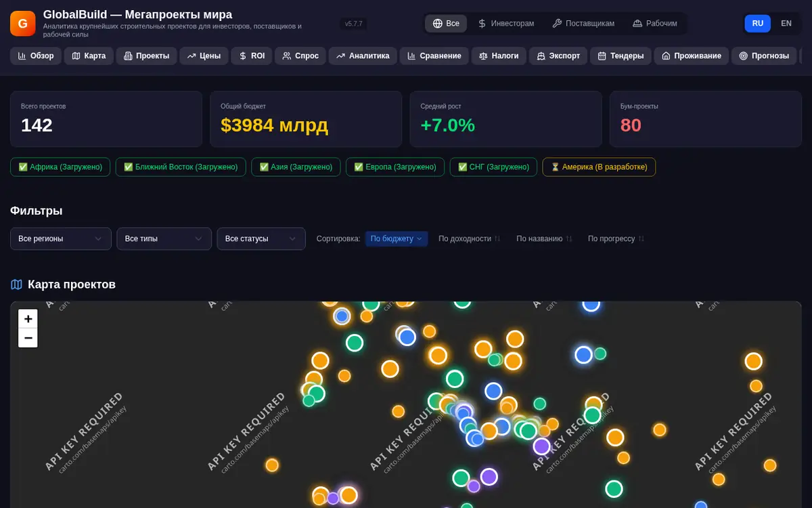Image resolution: width=812 pixels, height=508 pixels.
Task: Set language to EN
Action: 786,23
